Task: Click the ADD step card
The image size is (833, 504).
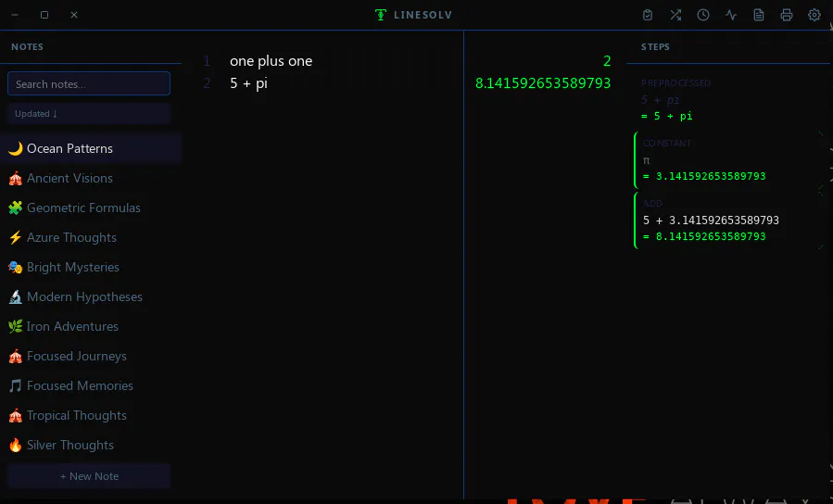Action: (728, 220)
